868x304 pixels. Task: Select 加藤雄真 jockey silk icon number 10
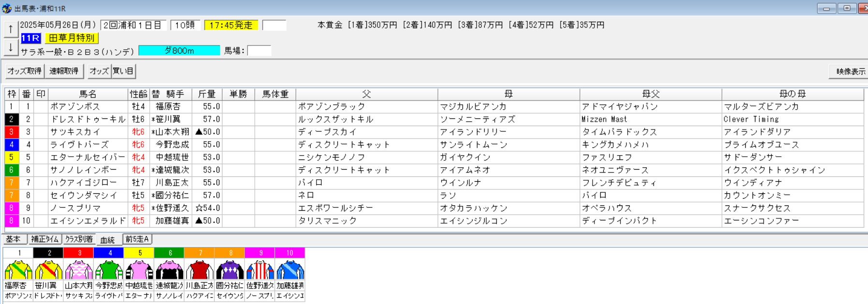coord(290,270)
